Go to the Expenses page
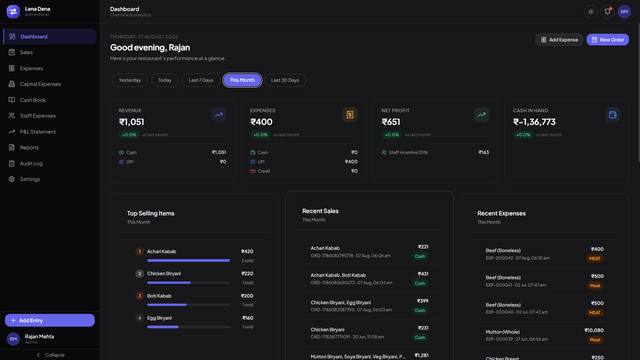 pos(50,68)
